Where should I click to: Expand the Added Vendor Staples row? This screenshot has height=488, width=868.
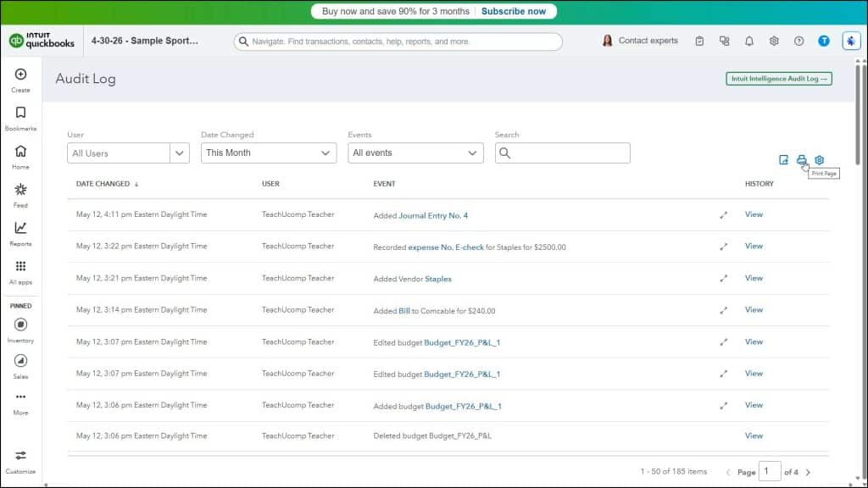click(724, 279)
